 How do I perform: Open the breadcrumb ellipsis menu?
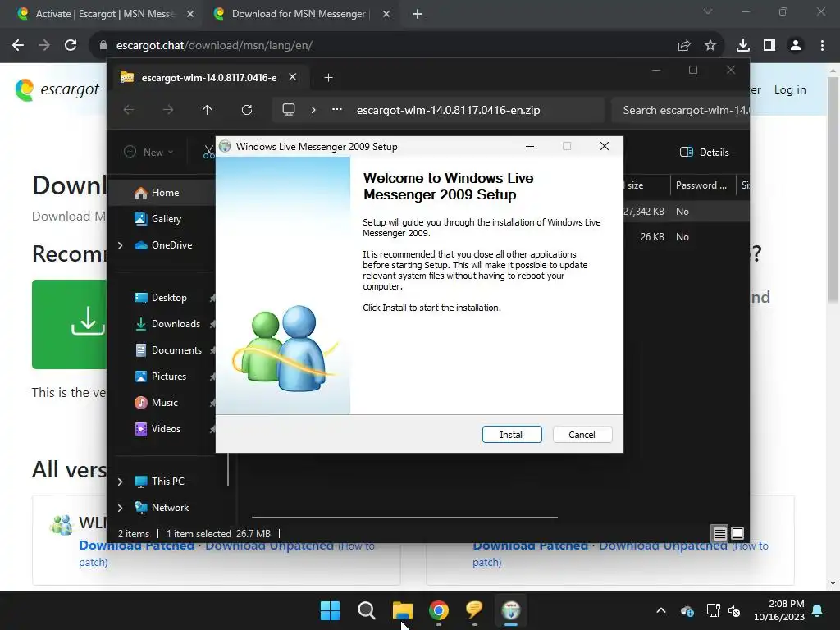[337, 109]
